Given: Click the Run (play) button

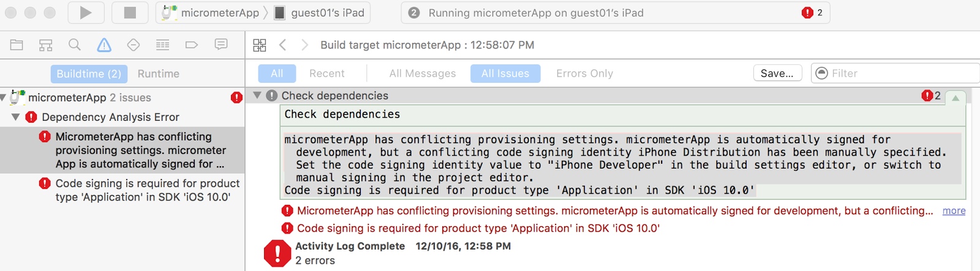Looking at the screenshot, I should click(86, 13).
